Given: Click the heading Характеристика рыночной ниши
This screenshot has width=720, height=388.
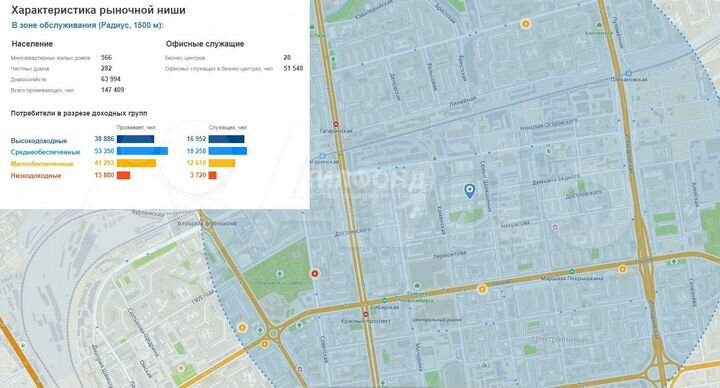Looking at the screenshot, I should coord(98,10).
